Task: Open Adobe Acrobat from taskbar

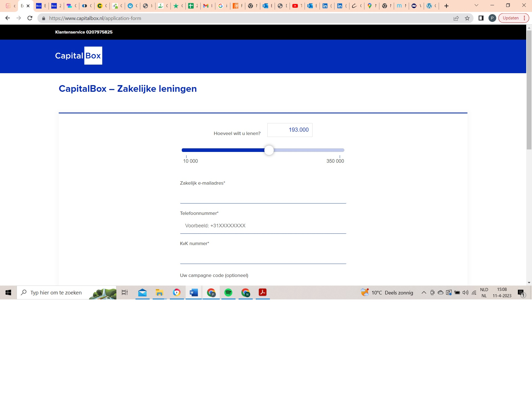Action: (263, 292)
